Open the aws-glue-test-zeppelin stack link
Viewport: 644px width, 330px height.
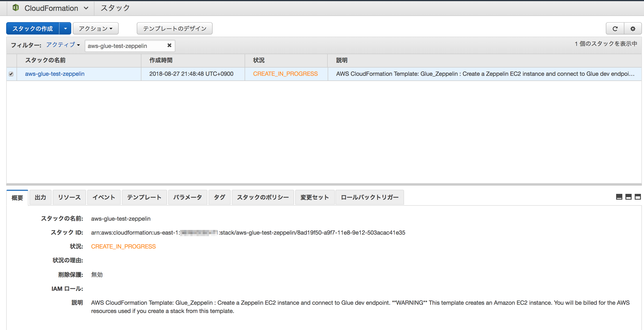(x=55, y=74)
